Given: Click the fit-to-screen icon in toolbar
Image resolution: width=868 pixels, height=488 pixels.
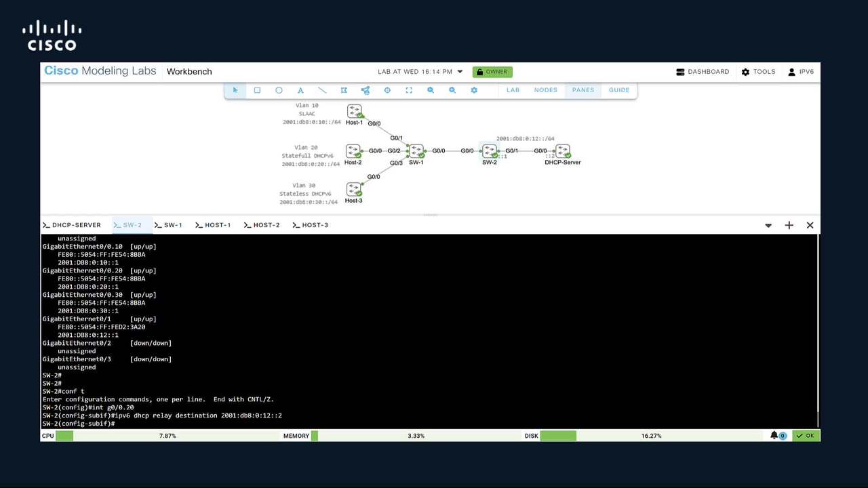Looking at the screenshot, I should (409, 90).
